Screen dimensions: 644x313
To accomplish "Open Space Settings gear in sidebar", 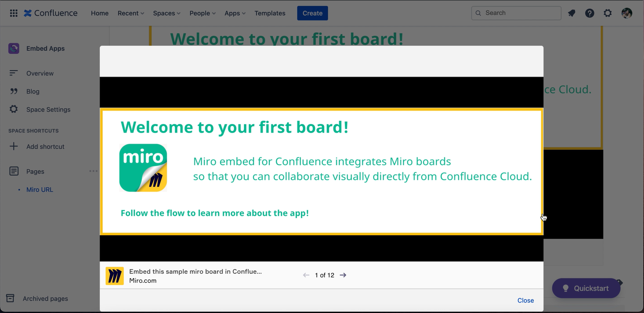I will (14, 109).
